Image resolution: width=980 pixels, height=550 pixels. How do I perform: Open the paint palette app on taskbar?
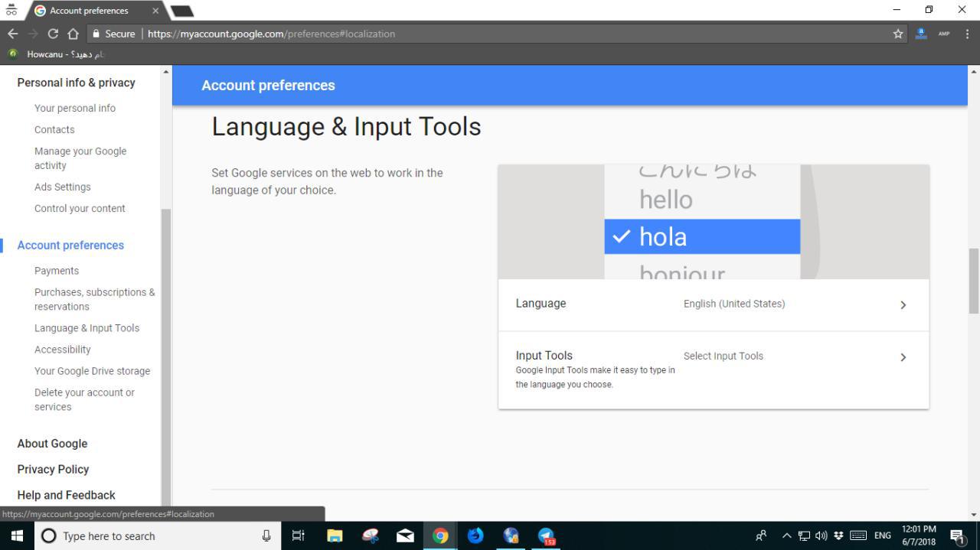tap(370, 535)
